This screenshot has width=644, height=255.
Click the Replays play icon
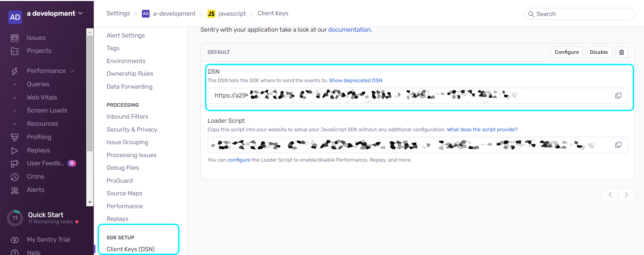[15, 150]
